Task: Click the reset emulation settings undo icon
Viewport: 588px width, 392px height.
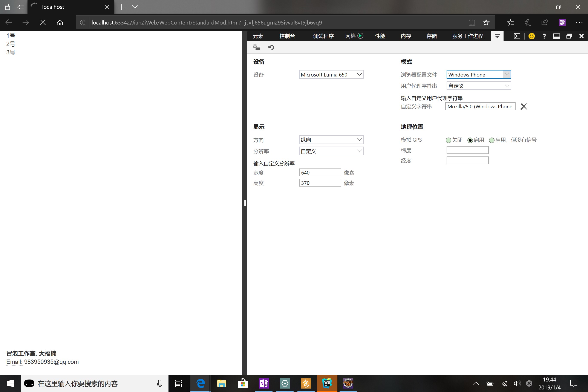Action: [x=271, y=47]
